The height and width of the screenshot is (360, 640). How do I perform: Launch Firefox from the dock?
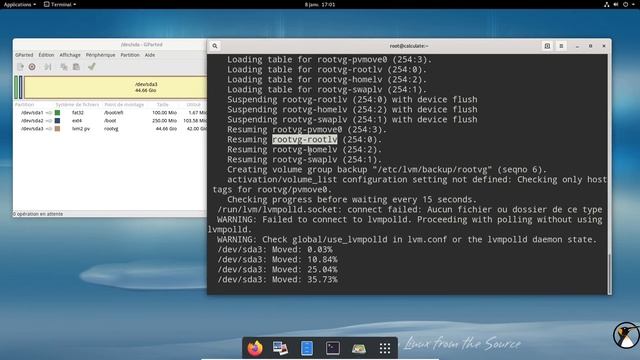[255, 348]
